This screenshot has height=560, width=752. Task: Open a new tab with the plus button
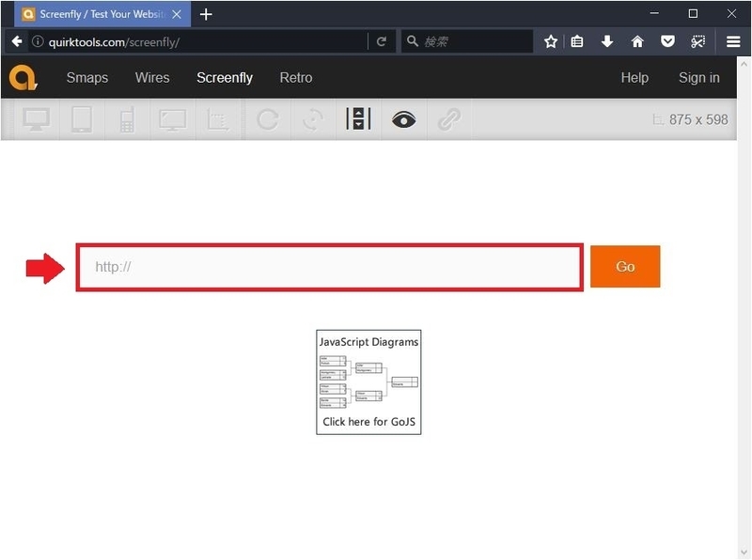[206, 14]
